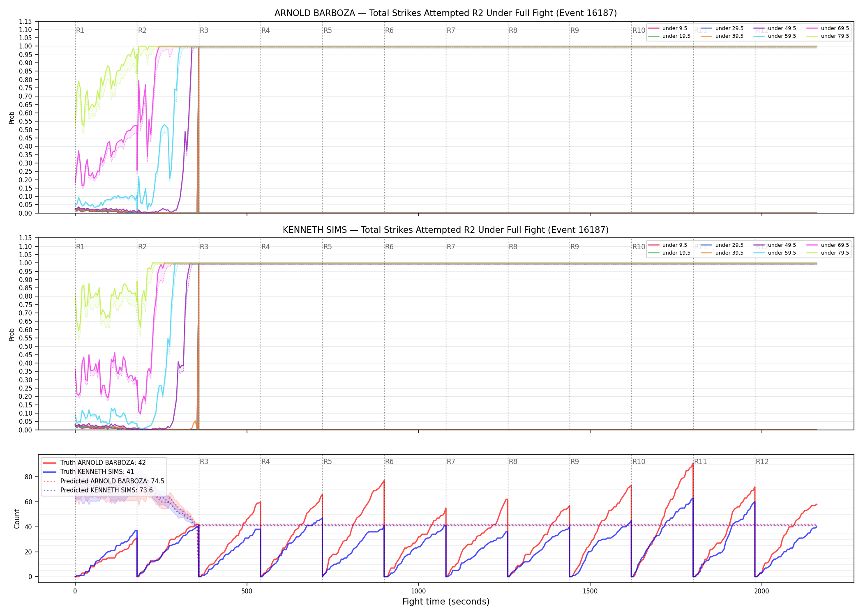The width and height of the screenshot is (863, 616).
Task: Click the 'Fight time (seconds)' axis label
Action: [x=446, y=602]
